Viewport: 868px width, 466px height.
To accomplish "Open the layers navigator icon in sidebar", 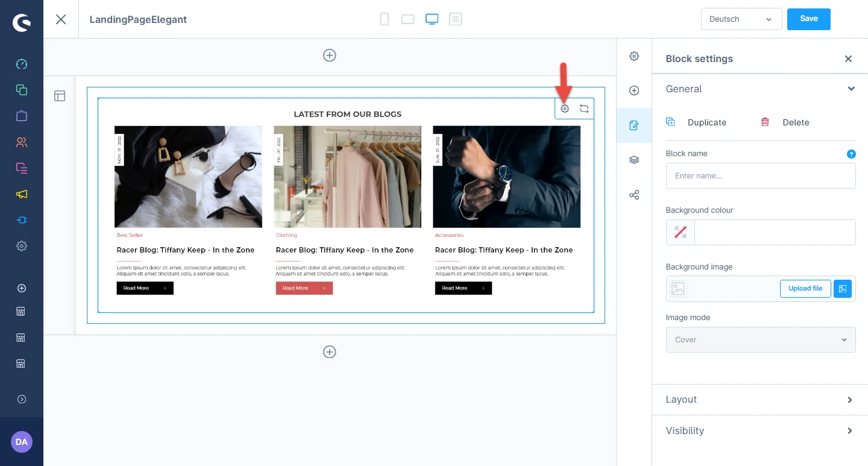I will point(634,160).
